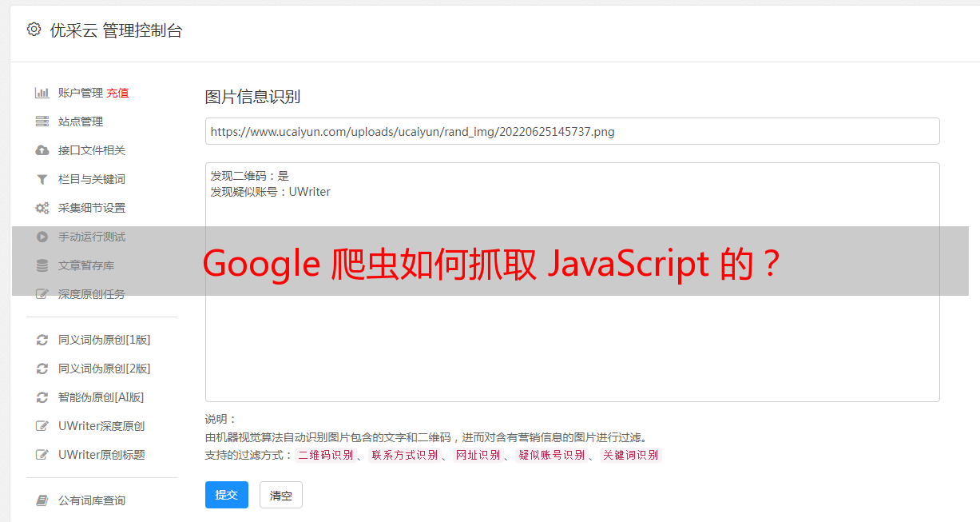Click the gear icon beside 优采云 管理控制台

coord(34,30)
